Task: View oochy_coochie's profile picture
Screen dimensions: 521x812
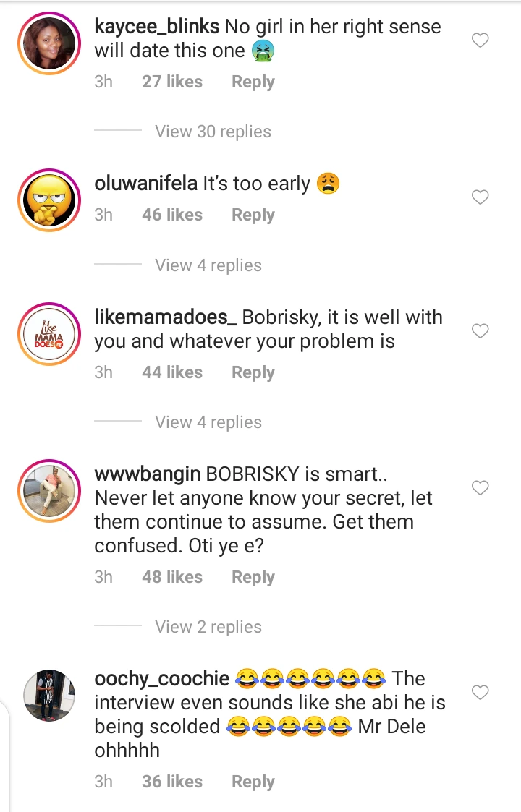Action: [x=49, y=695]
